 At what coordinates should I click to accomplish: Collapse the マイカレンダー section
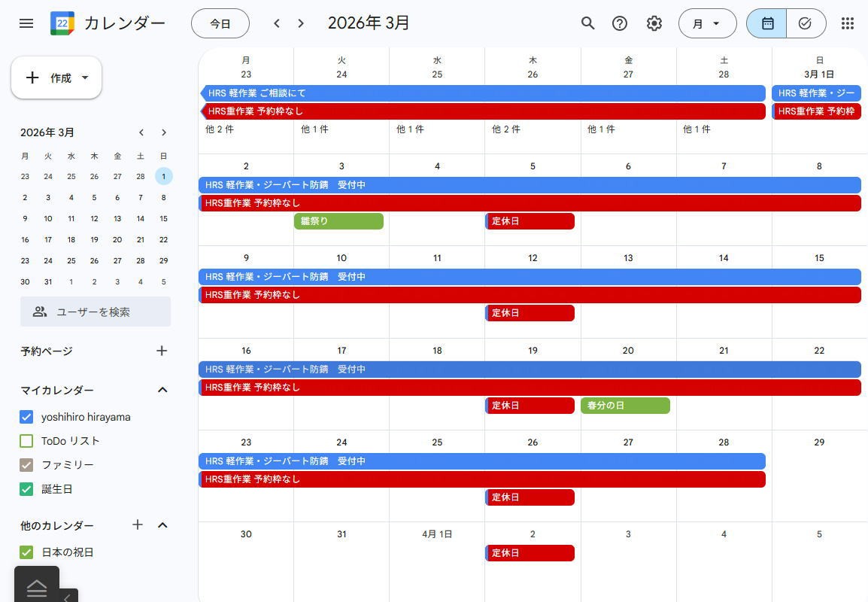pyautogui.click(x=162, y=390)
